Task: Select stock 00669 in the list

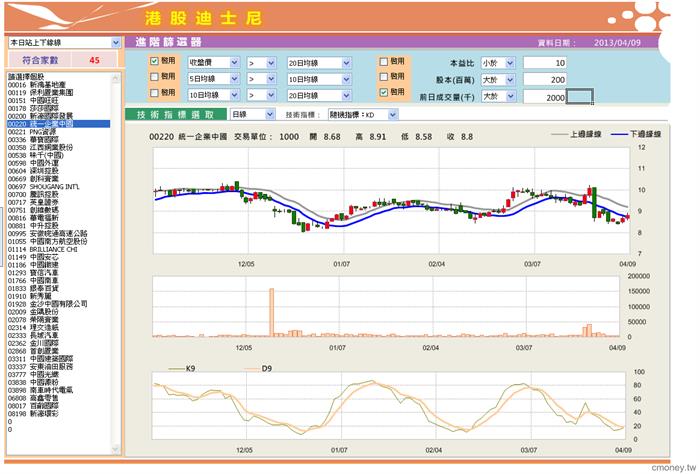Action: pos(58,179)
